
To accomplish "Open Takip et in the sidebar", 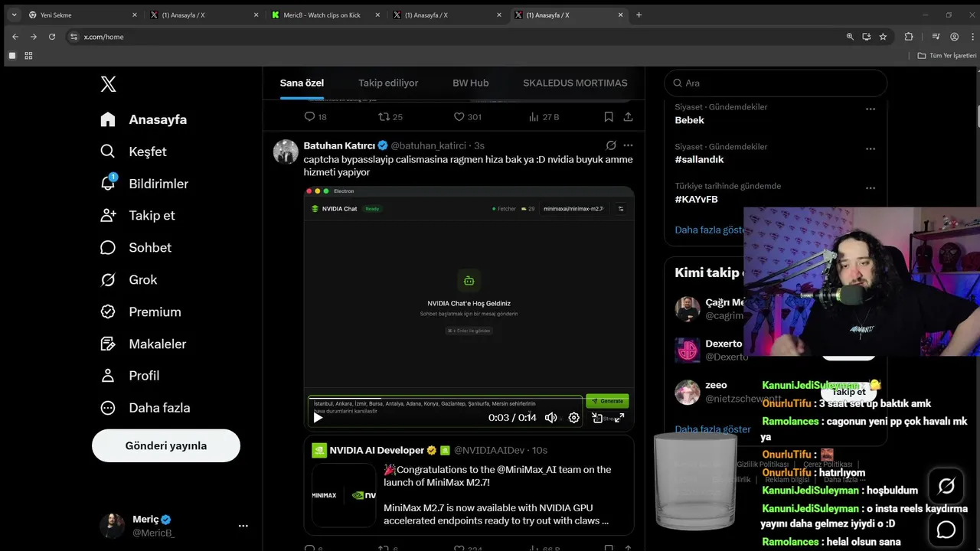I will 138,215.
